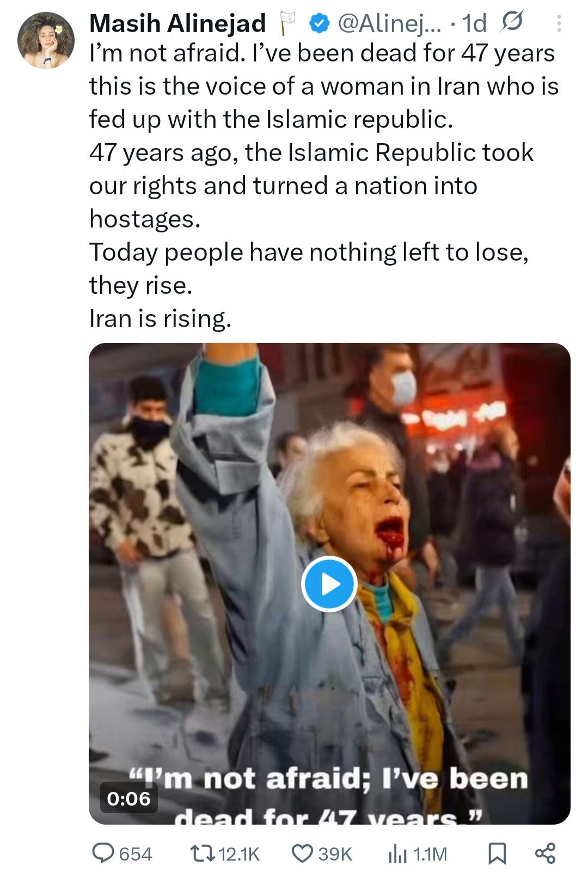This screenshot has height=872, width=588.
Task: Play the video with the blue play button
Action: pos(329,584)
